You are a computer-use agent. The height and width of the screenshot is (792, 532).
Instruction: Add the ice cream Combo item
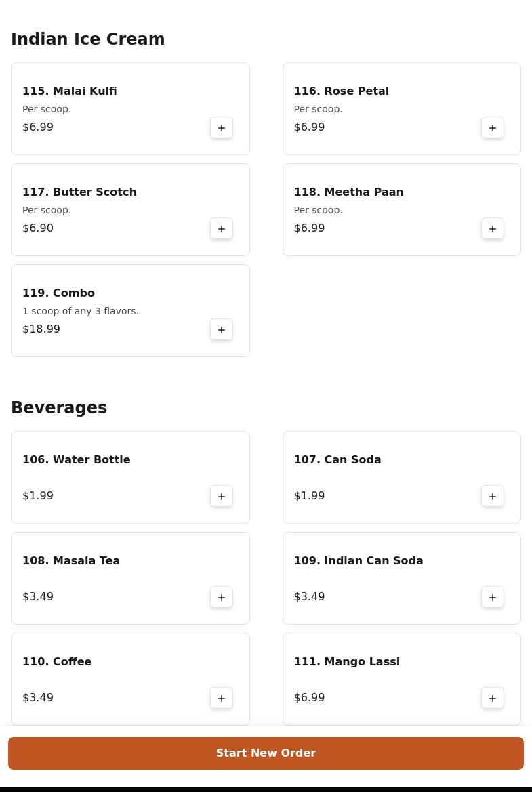tap(222, 330)
